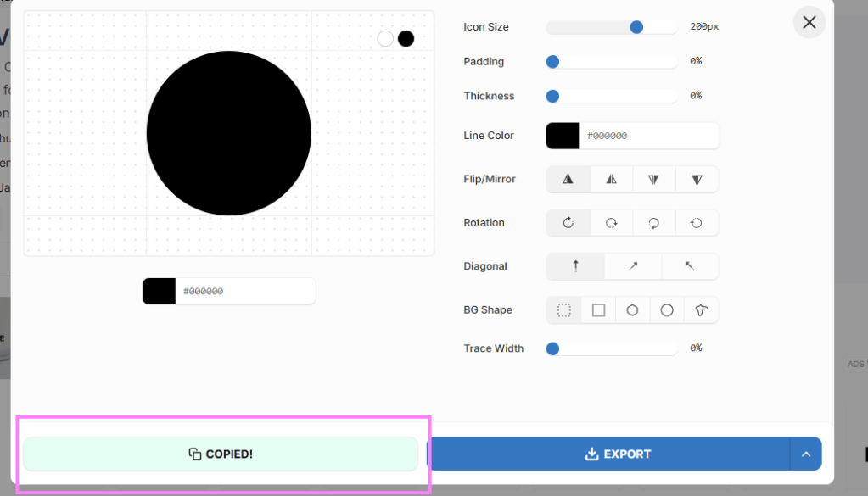The height and width of the screenshot is (496, 868).
Task: Set Diagonal to the up-left arrow
Action: (x=690, y=266)
